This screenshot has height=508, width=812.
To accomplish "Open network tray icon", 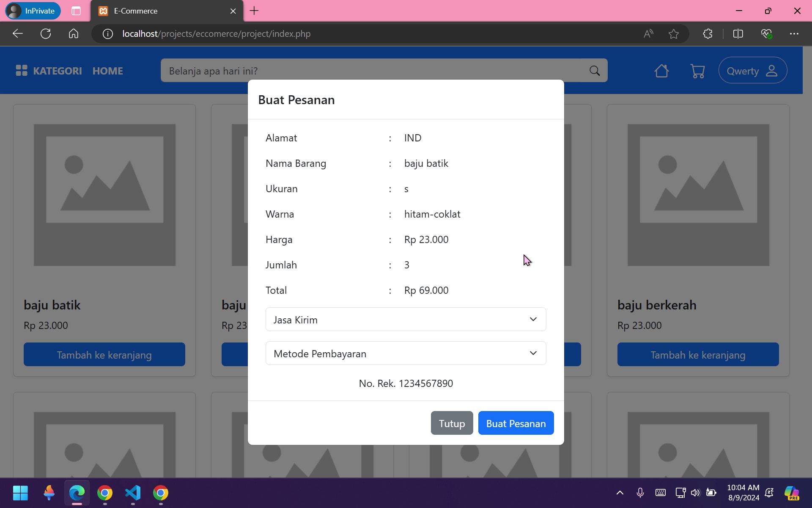I will point(680,493).
